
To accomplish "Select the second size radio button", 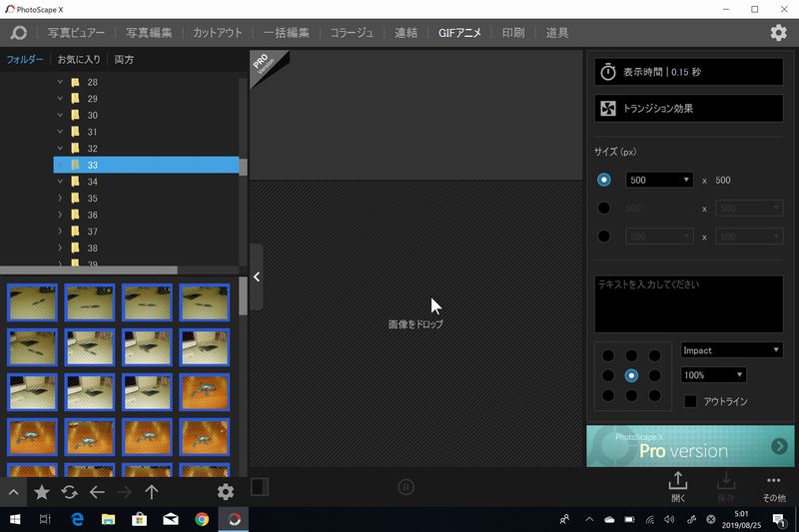I will [x=603, y=209].
